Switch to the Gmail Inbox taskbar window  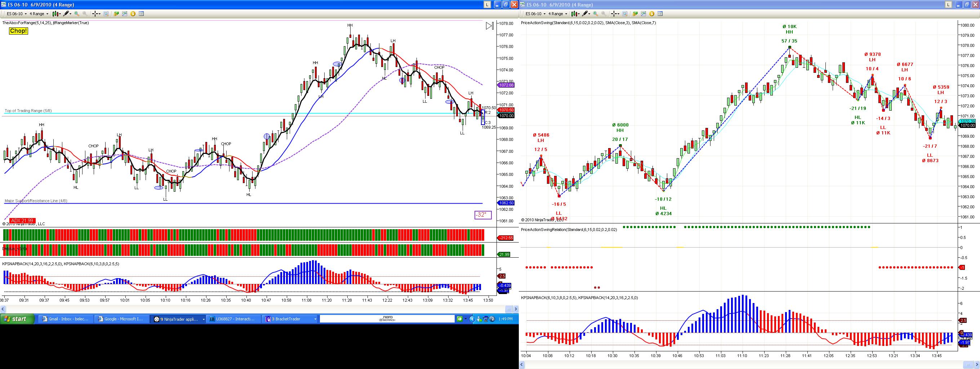point(66,319)
